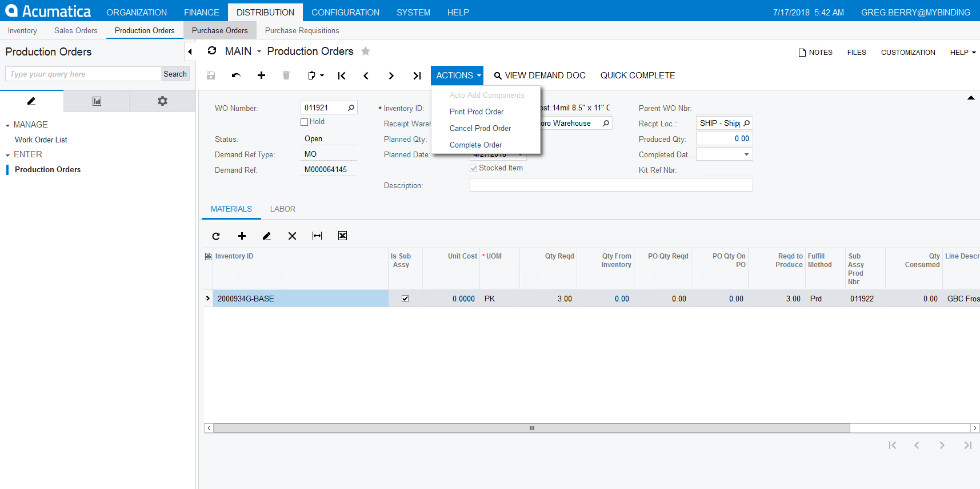Open the FINANCE top menu

point(201,12)
